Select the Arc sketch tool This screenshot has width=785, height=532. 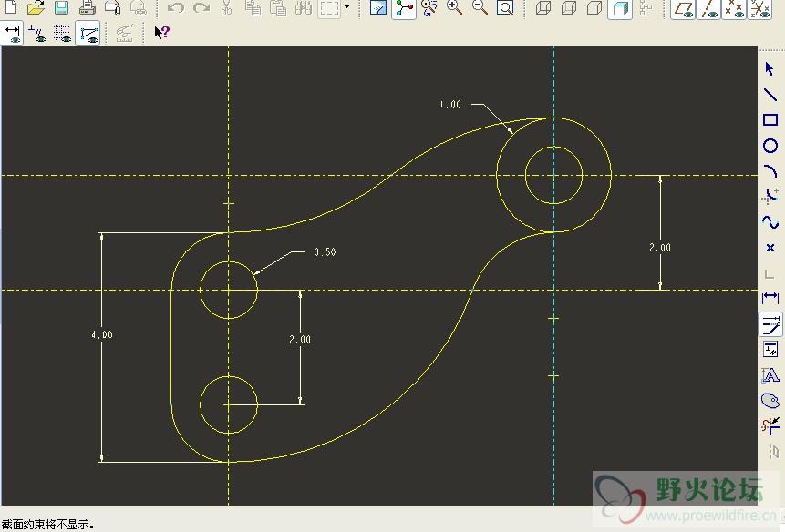pos(770,171)
